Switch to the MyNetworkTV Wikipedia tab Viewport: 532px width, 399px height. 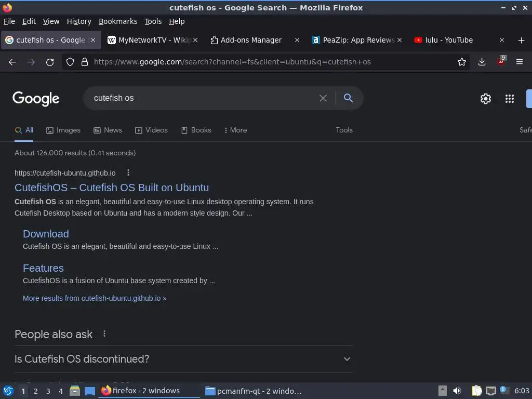click(149, 40)
